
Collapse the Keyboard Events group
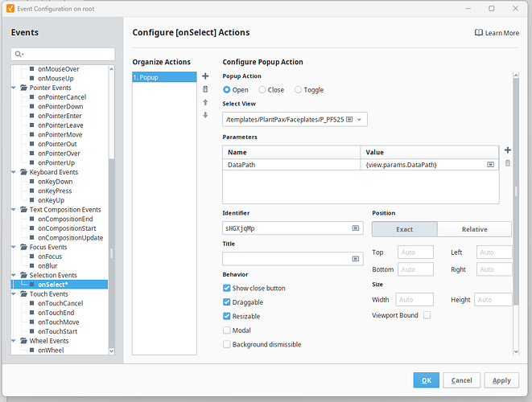[14, 172]
